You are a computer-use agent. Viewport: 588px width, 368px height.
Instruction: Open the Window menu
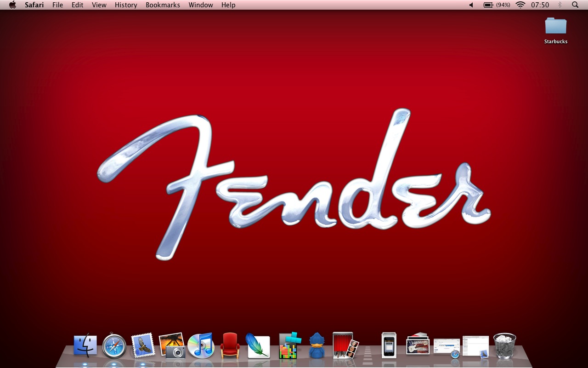[x=201, y=5]
